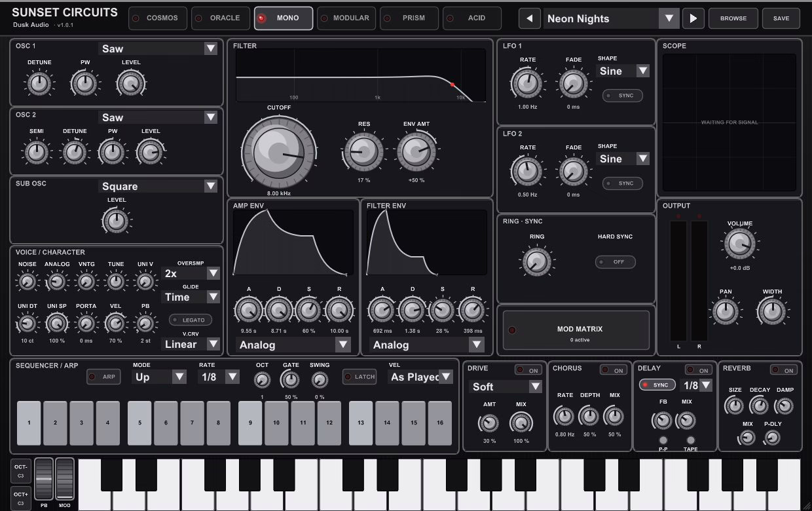Open the Drive type Soft dropdown

pyautogui.click(x=505, y=387)
